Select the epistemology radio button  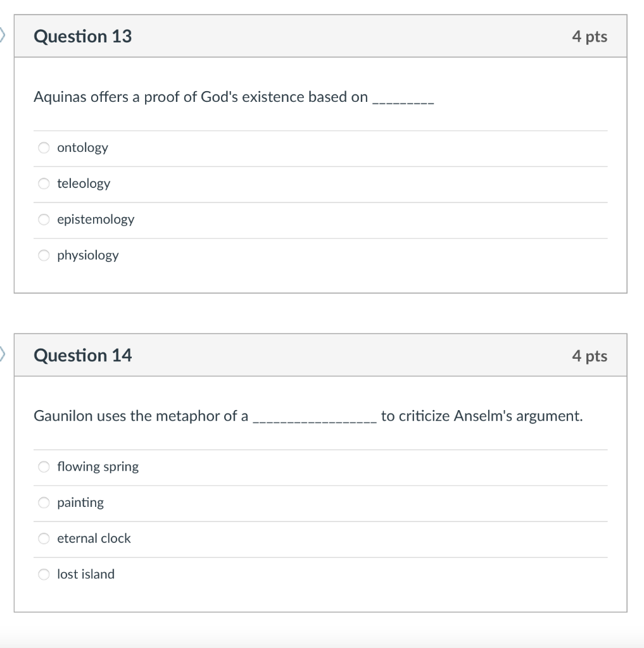point(43,220)
